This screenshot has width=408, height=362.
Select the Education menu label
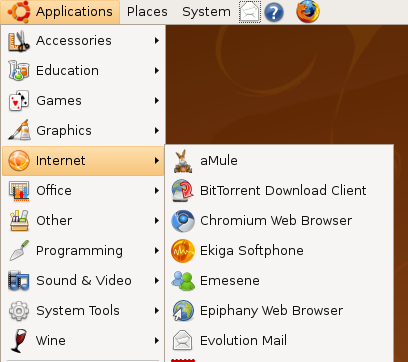(67, 71)
